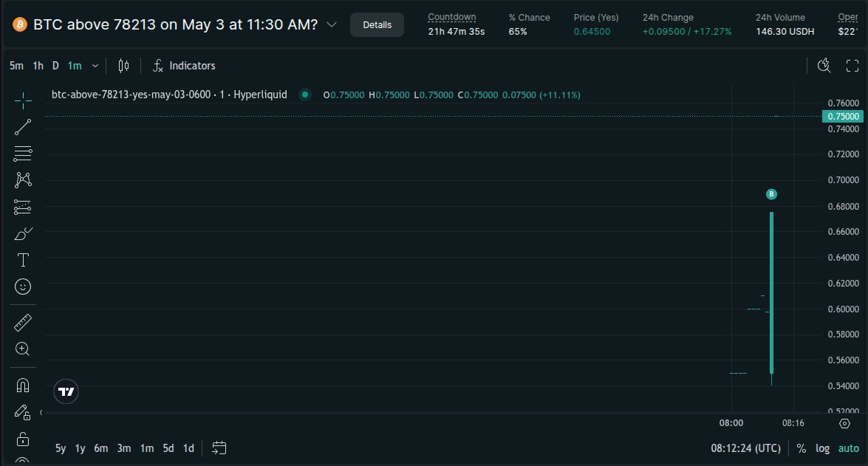This screenshot has height=466, width=868.
Task: Enter fullscreen chart mode
Action: pyautogui.click(x=852, y=66)
